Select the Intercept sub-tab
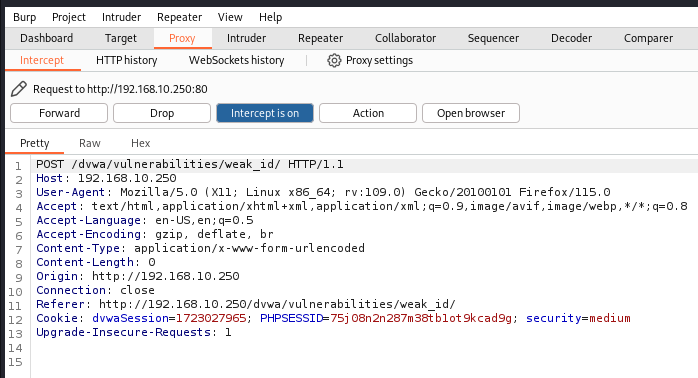Screen dimensions: 698x378 42,60
